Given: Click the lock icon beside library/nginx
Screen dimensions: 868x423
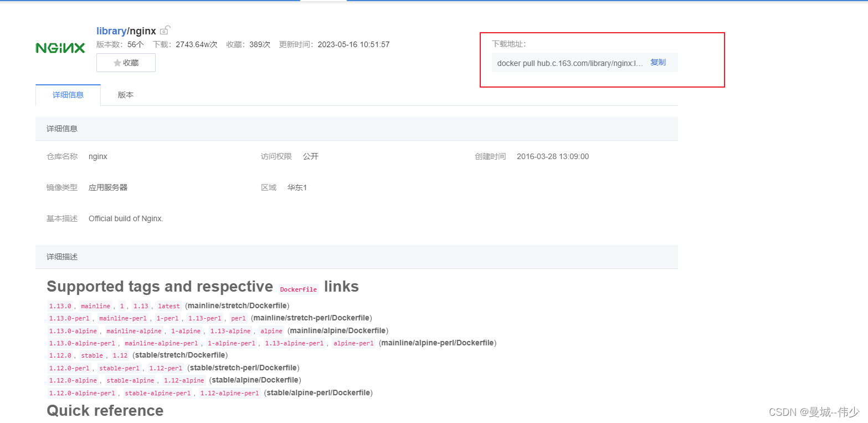Looking at the screenshot, I should tap(165, 30).
